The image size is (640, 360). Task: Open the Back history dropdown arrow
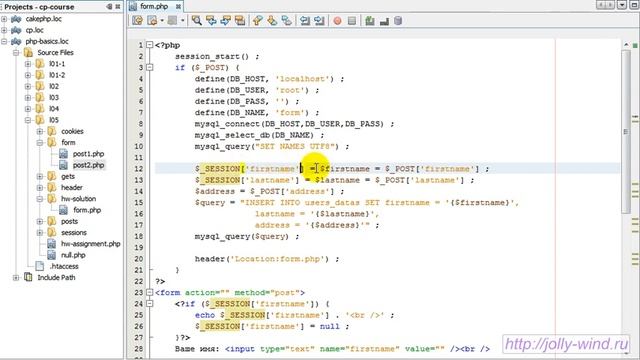click(162, 20)
